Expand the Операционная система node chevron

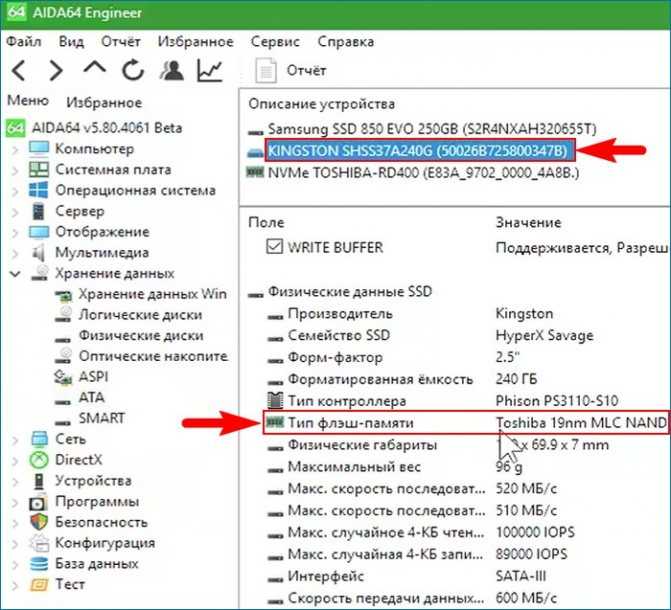coord(15,190)
